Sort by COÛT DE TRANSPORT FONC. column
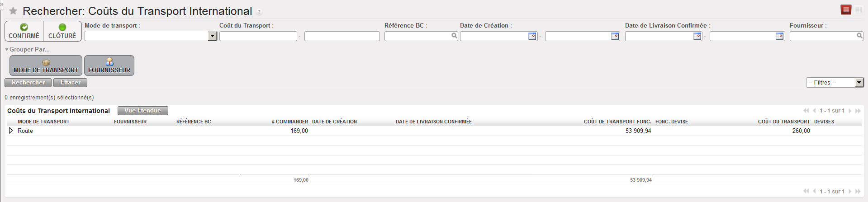The image size is (868, 202). (617, 122)
